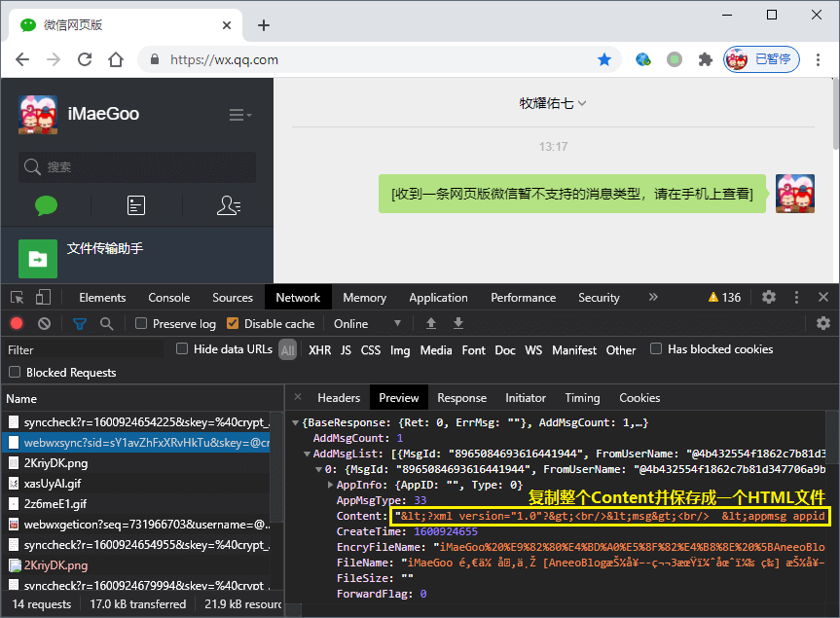The image size is (840, 618).
Task: Uncheck the Disable cache checkbox
Action: click(233, 323)
